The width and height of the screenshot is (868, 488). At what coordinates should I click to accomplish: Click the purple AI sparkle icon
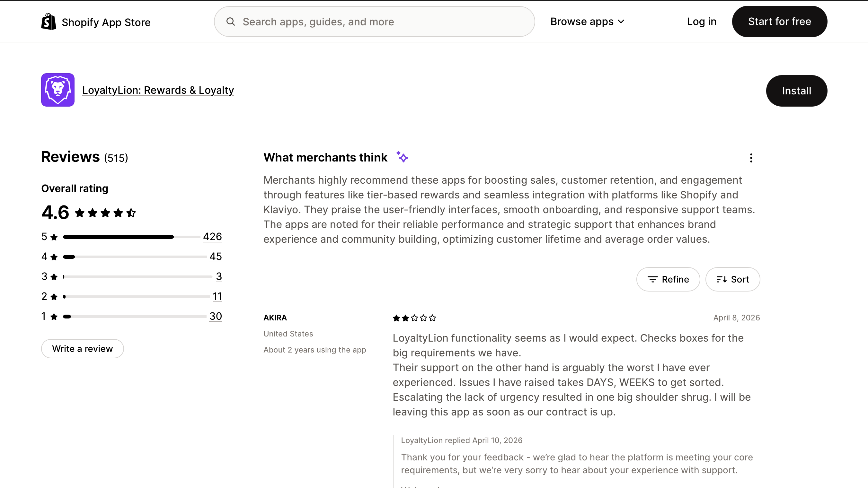coord(402,157)
